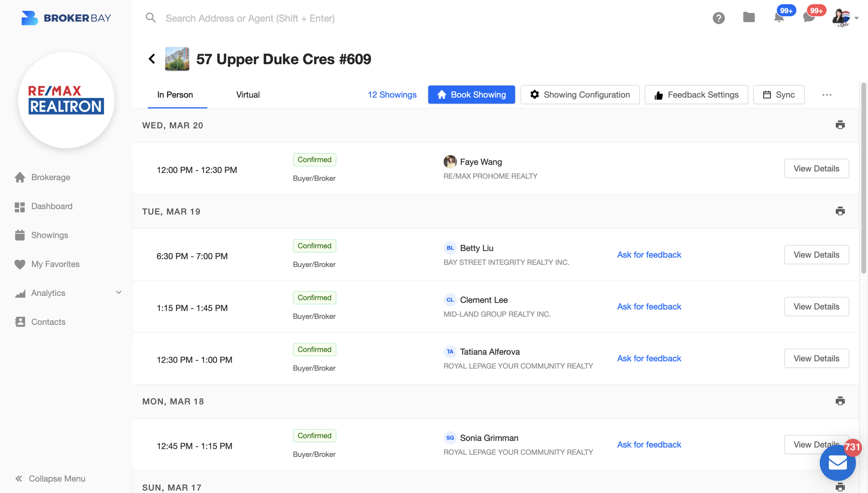Image resolution: width=868 pixels, height=493 pixels.
Task: Open chat messages bubble icon
Action: coord(809,17)
